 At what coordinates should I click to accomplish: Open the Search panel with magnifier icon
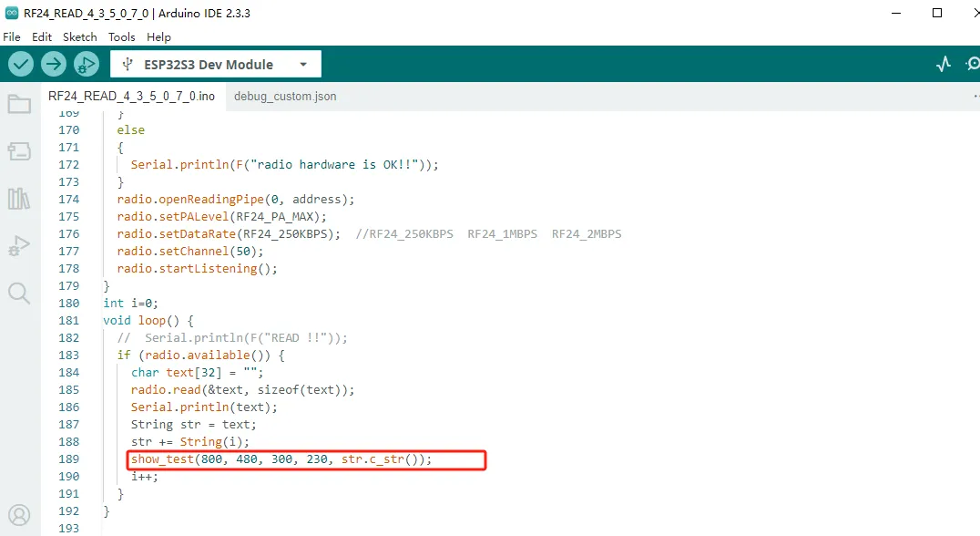(19, 293)
